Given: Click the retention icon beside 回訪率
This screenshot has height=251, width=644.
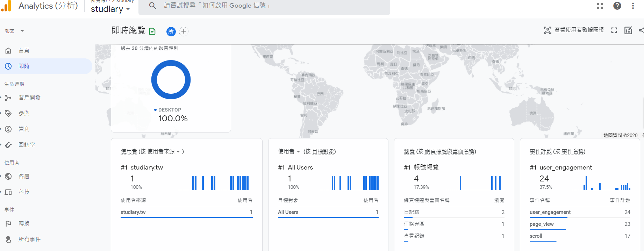Looking at the screenshot, I should (x=8, y=145).
